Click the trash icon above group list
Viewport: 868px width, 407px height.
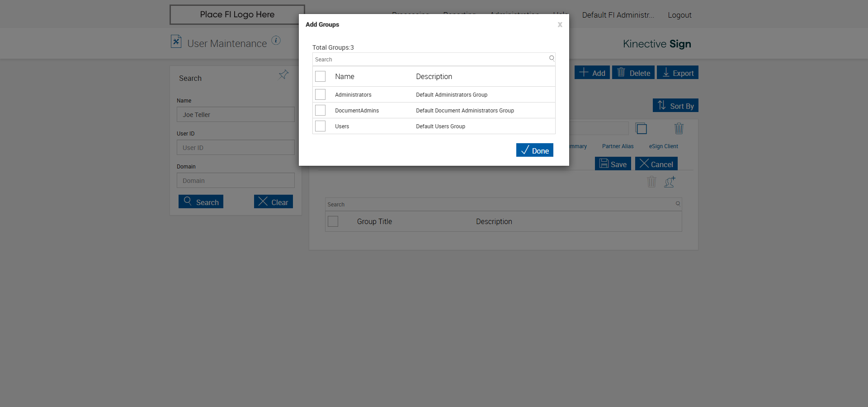point(651,182)
